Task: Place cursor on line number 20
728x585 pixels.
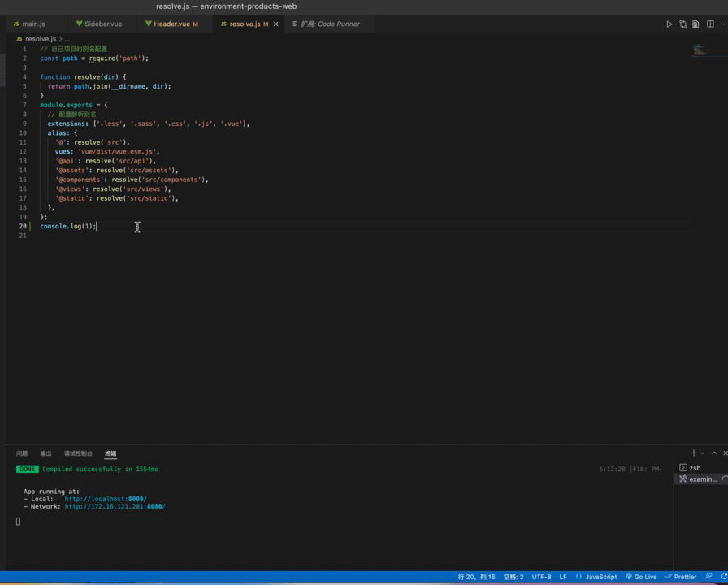Action: tap(23, 226)
